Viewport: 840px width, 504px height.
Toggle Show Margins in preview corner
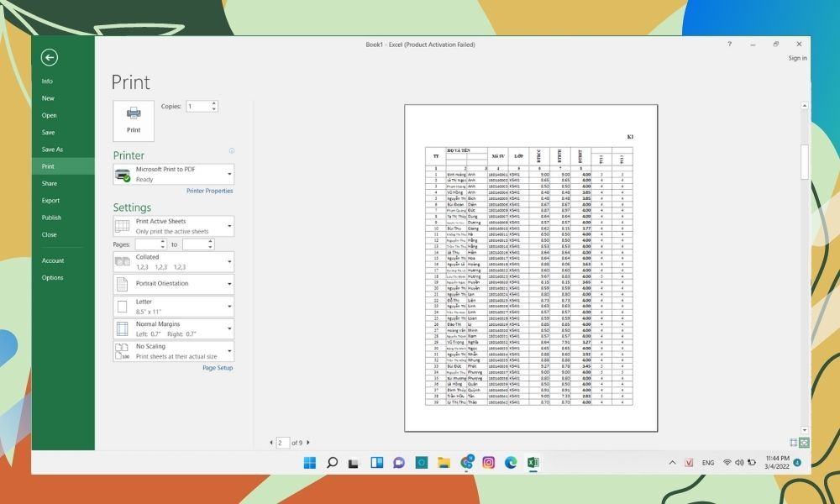pyautogui.click(x=794, y=442)
